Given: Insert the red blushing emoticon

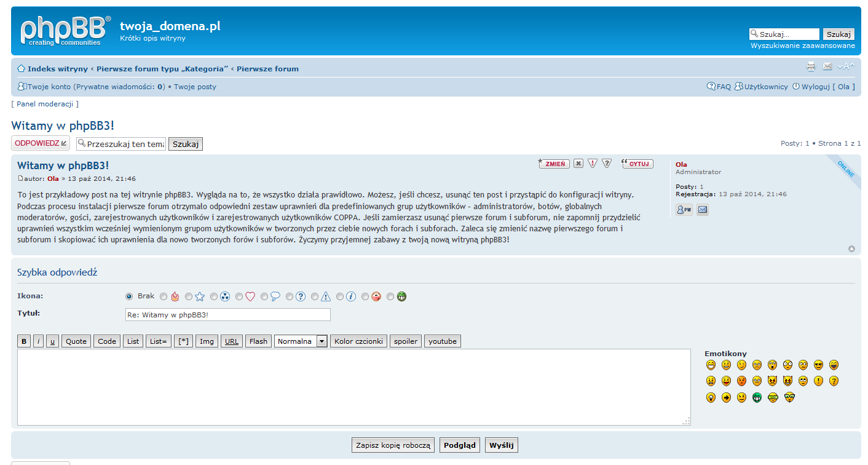Looking at the screenshot, I should coord(742,381).
